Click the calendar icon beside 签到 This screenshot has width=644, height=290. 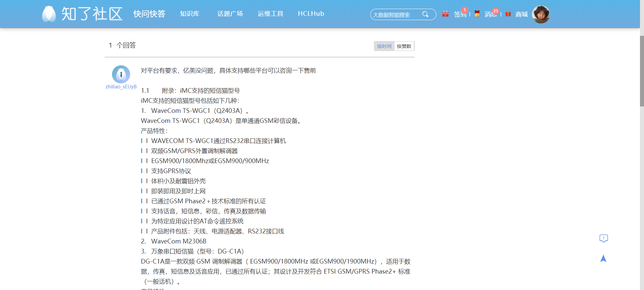(x=445, y=14)
